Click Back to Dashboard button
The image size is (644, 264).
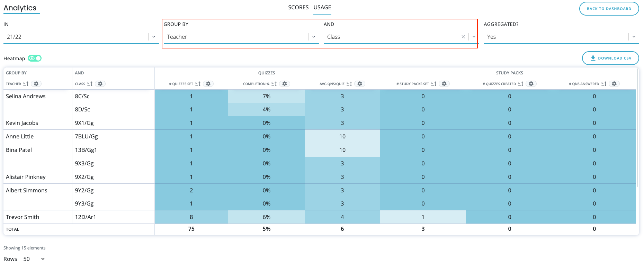click(609, 9)
